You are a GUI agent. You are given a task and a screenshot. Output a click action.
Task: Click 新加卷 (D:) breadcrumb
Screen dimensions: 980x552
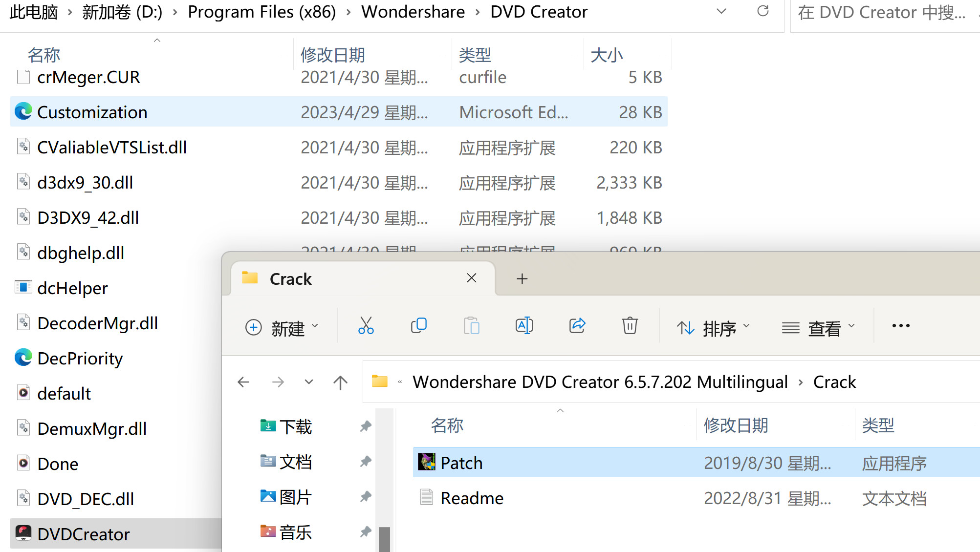(x=122, y=12)
